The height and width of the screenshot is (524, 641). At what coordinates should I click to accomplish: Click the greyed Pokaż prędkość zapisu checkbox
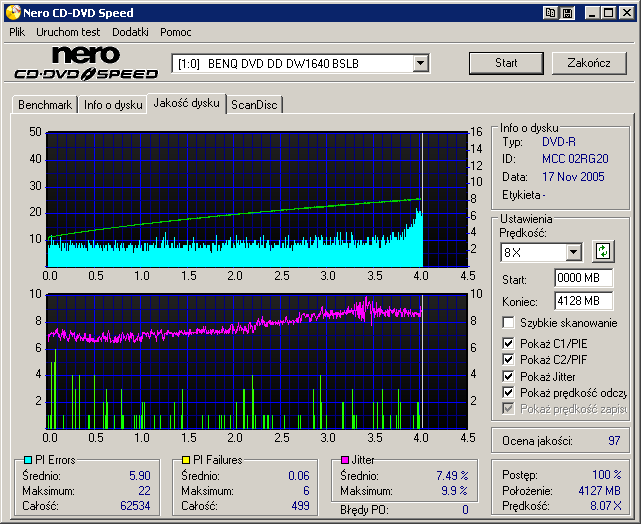508,408
